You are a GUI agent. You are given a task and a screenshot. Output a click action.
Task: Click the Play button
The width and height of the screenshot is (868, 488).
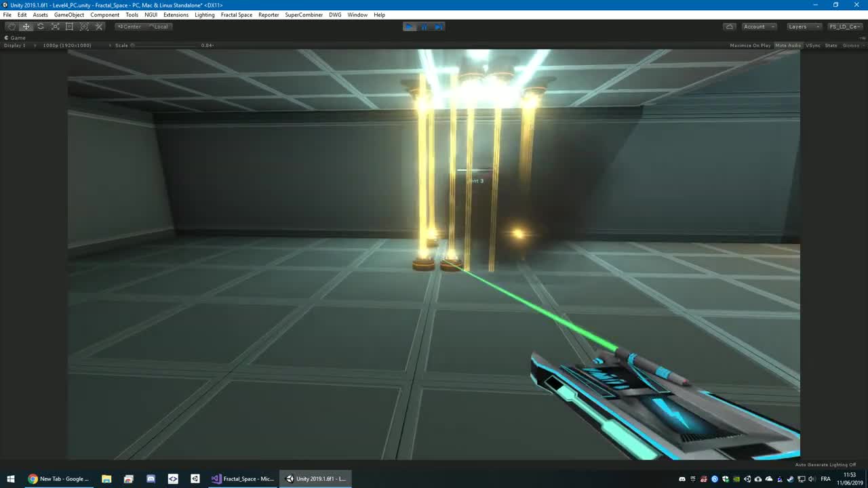(x=410, y=26)
